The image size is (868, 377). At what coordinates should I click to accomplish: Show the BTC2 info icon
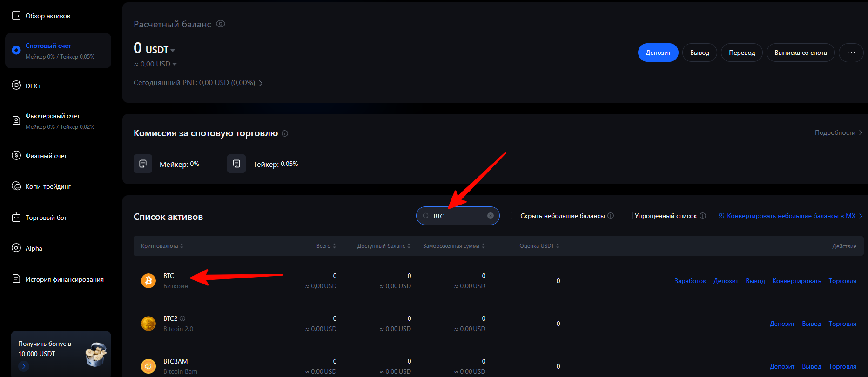(x=182, y=318)
